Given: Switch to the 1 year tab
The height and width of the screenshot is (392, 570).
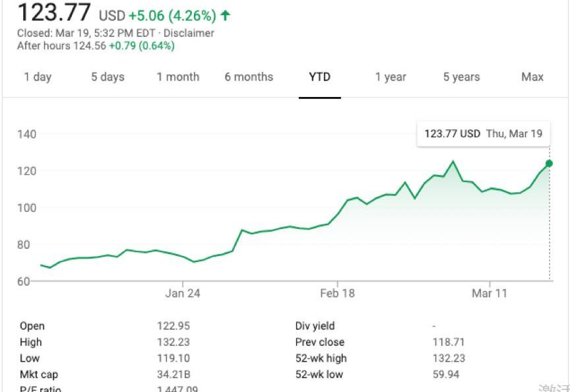Looking at the screenshot, I should (391, 77).
